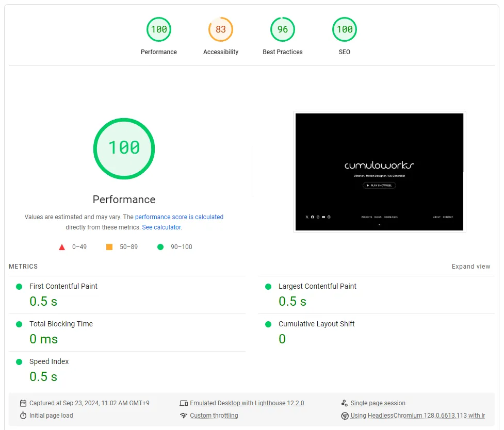This screenshot has height=430, width=504.
Task: Click the orange square 50–89 legend icon
Action: pos(109,247)
